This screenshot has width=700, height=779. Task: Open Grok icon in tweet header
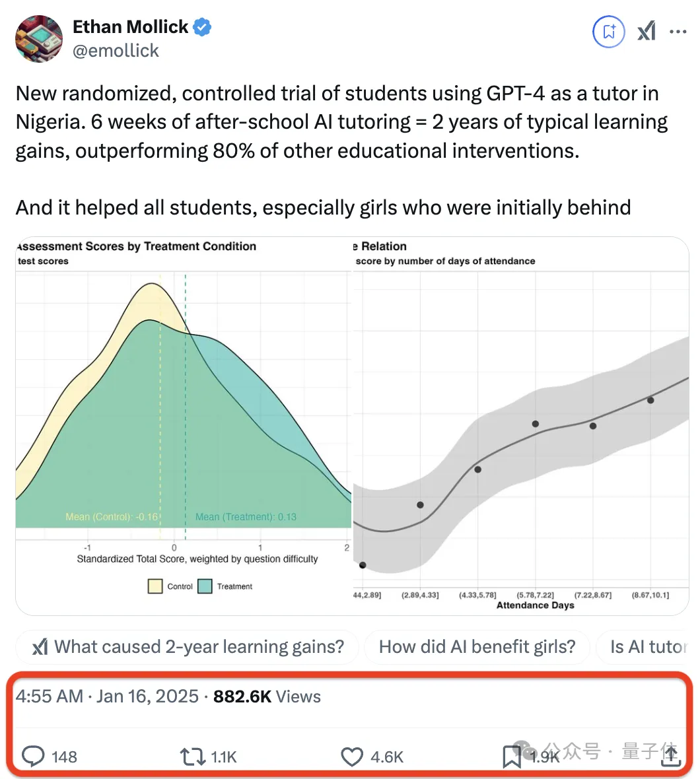(647, 31)
